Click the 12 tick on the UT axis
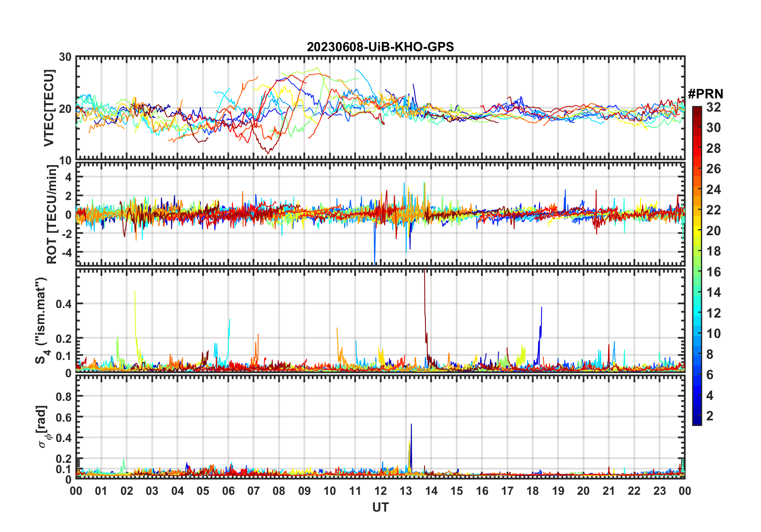761x532 pixels. click(x=380, y=491)
